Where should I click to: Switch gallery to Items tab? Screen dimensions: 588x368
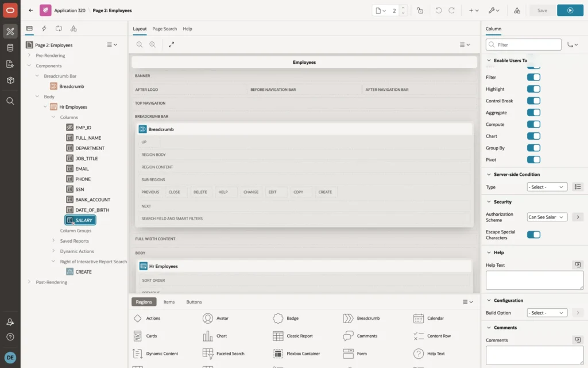coord(169,302)
